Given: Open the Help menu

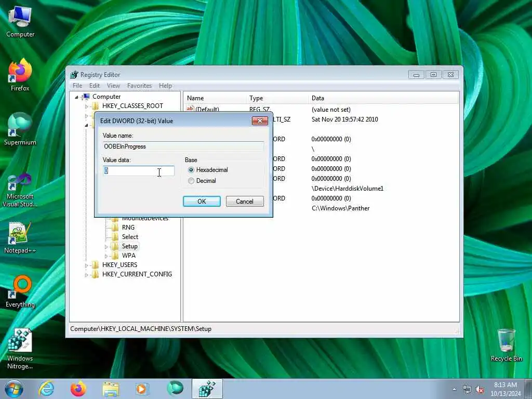Looking at the screenshot, I should pyautogui.click(x=165, y=86).
